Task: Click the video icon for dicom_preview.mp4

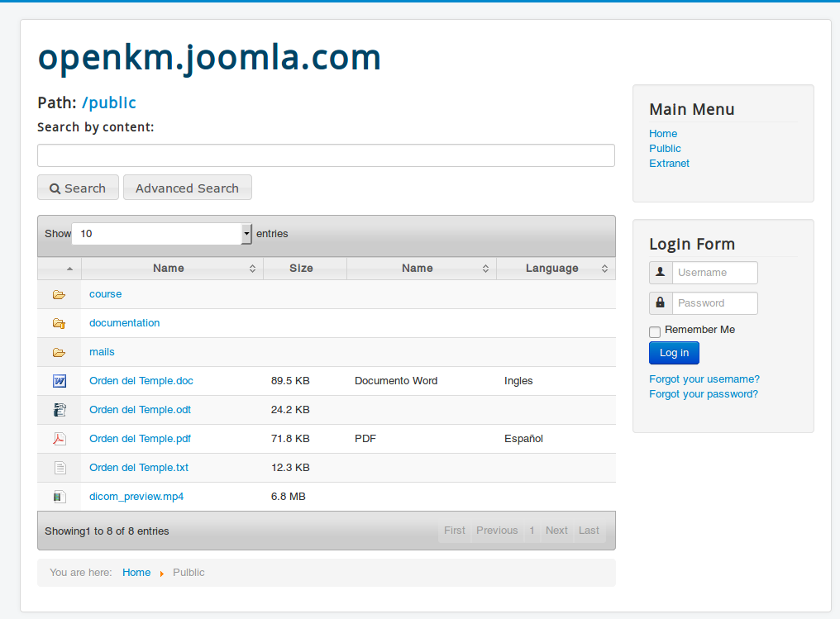Action: pos(60,497)
